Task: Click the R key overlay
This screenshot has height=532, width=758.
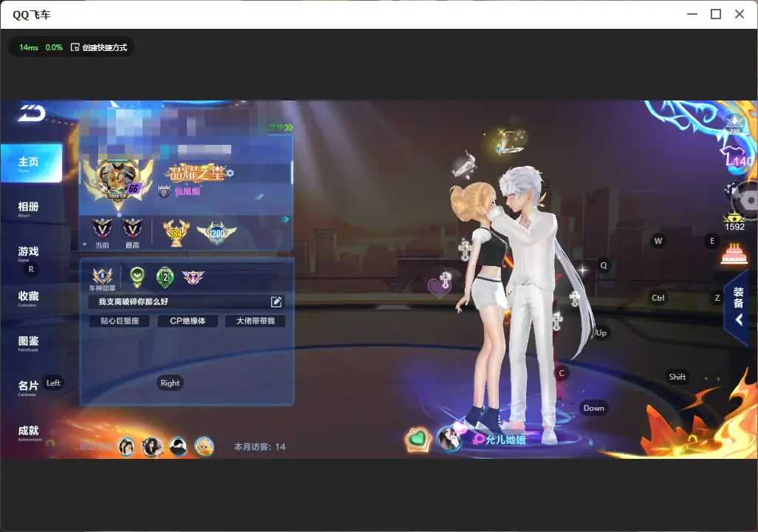Action: (x=31, y=270)
